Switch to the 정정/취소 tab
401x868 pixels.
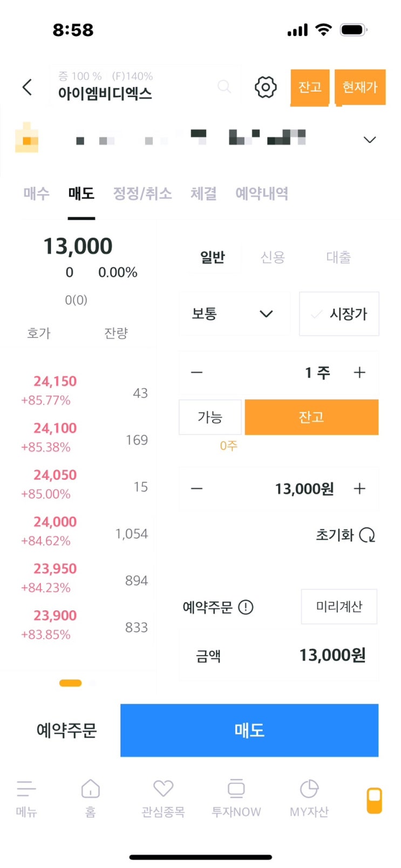142,194
